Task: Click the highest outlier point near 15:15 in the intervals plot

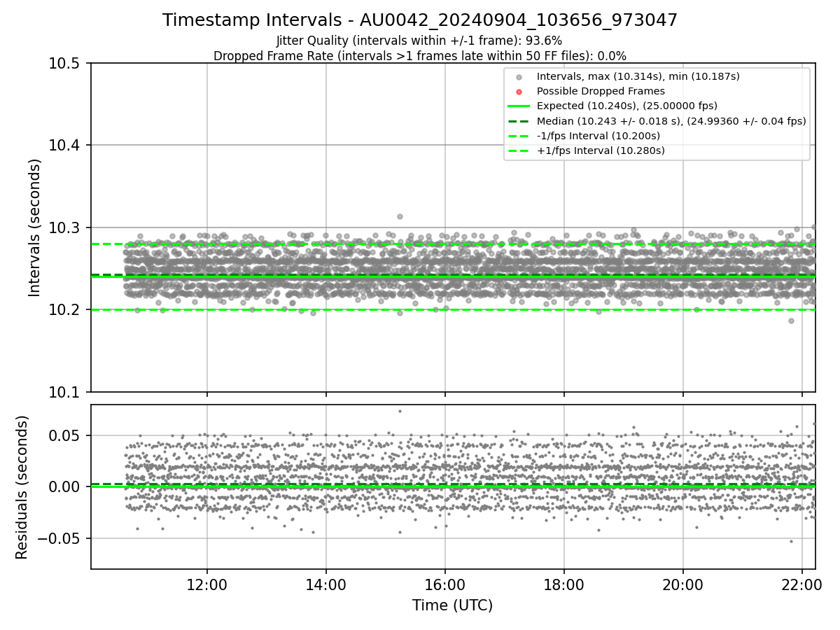Action: 400,216
